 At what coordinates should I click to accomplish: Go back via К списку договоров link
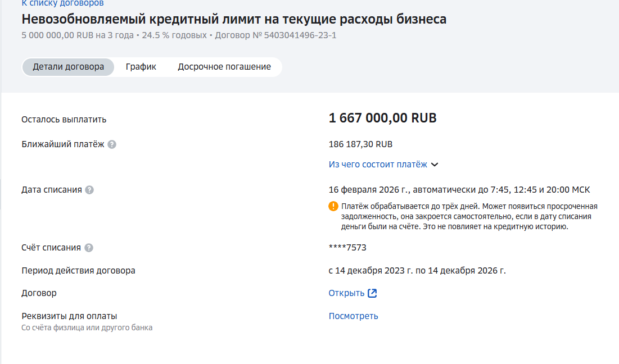pos(62,3)
